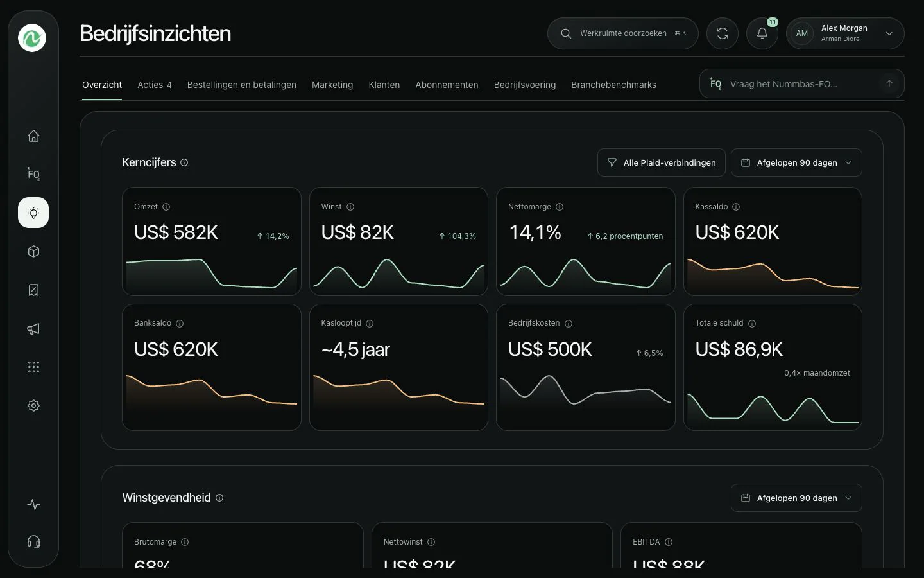
Task: Open the Kassaldo sparkline chart
Action: (x=773, y=275)
